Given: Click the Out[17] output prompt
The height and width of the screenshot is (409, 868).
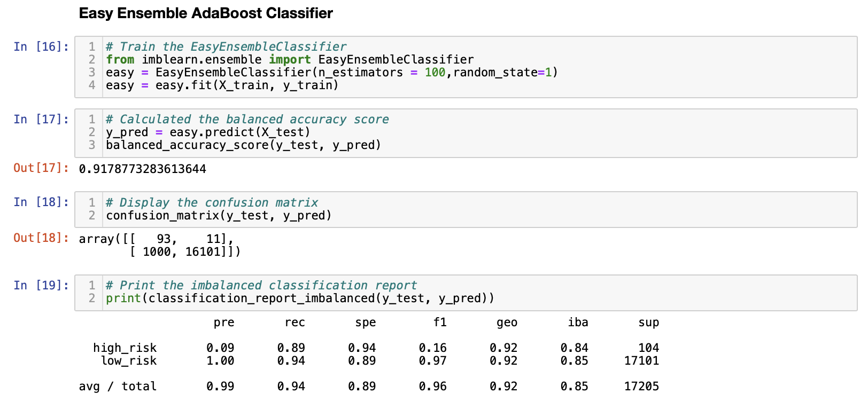Looking at the screenshot, I should 41,168.
